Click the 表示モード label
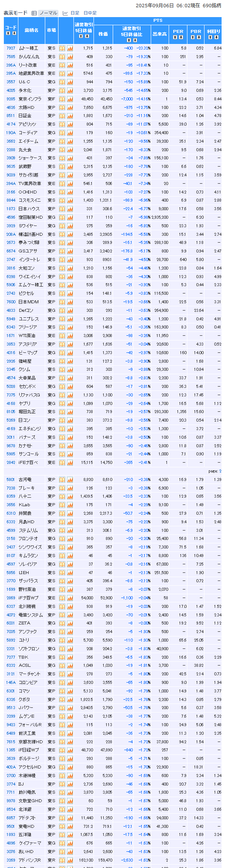 (15, 13)
